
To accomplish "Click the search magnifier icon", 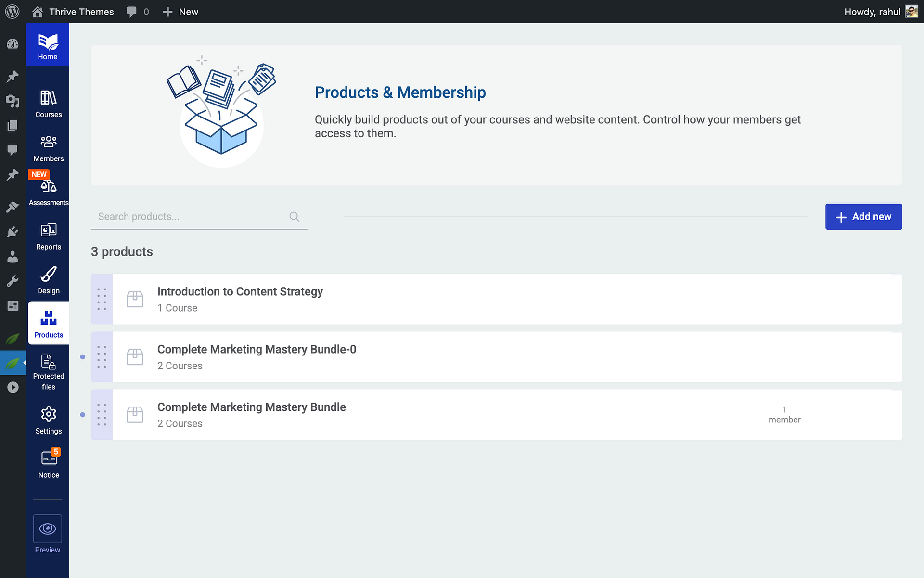I will click(x=294, y=216).
